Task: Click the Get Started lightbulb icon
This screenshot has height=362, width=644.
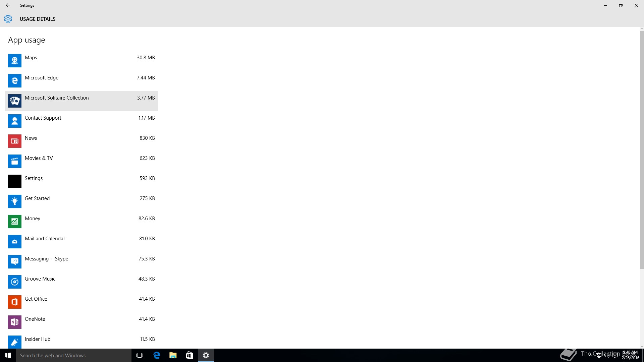Action: 15,201
